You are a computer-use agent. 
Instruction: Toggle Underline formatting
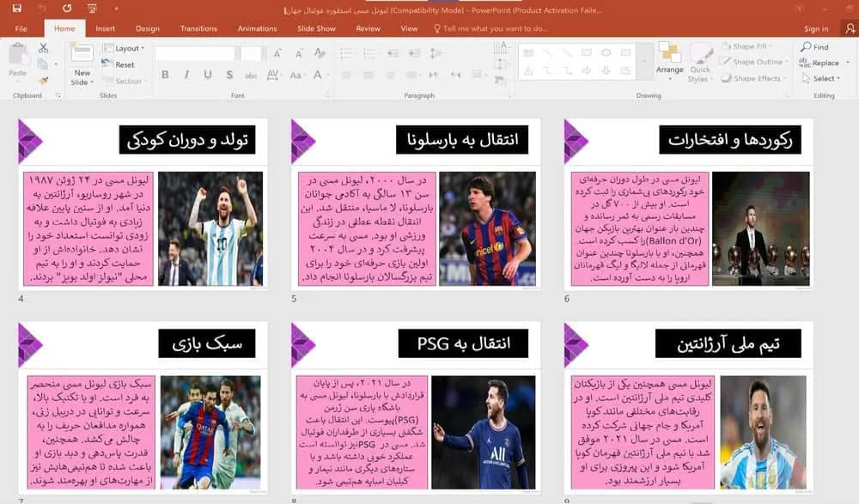click(208, 75)
